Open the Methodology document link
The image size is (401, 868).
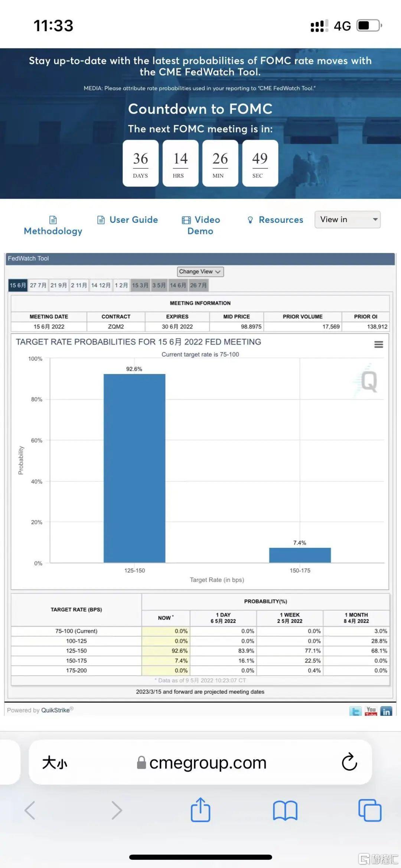(x=53, y=225)
